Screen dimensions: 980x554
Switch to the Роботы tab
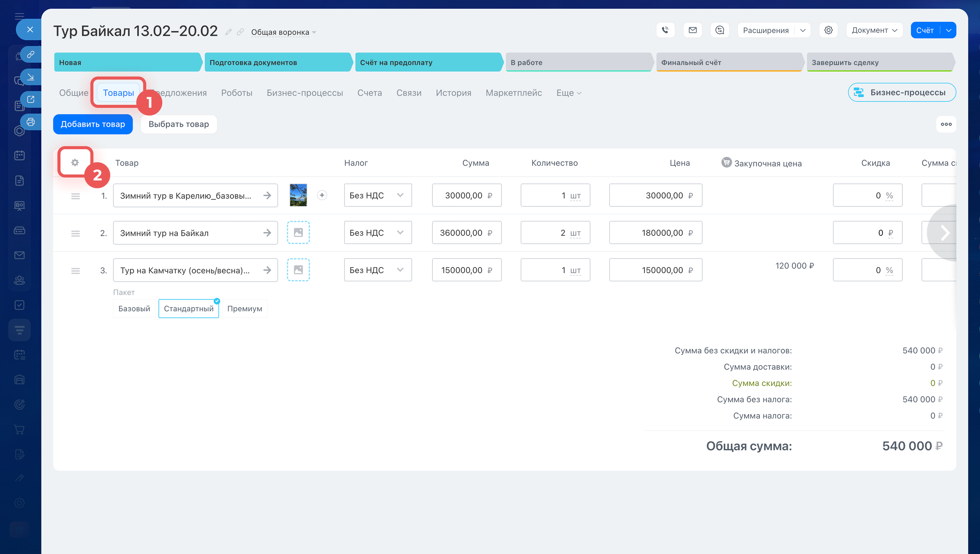(x=237, y=93)
